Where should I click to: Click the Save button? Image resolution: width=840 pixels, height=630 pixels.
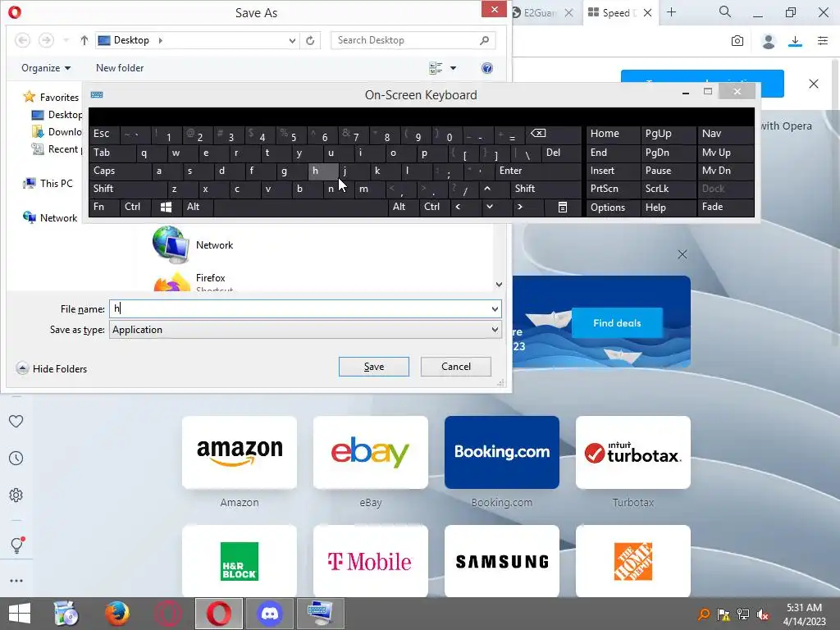click(374, 367)
